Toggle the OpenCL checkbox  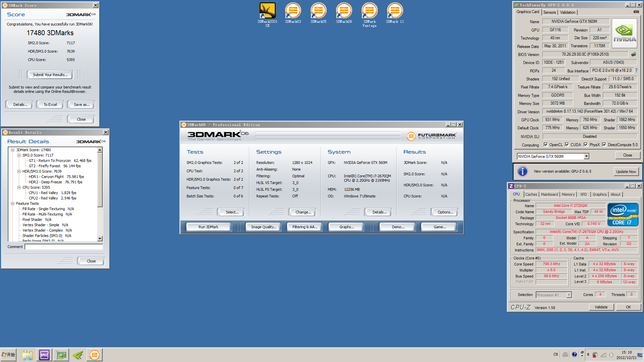pos(546,145)
